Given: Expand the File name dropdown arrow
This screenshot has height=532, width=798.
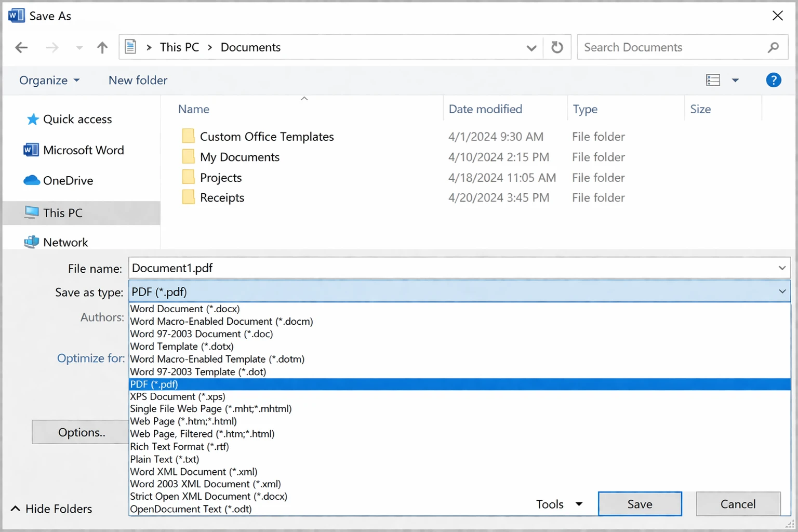Looking at the screenshot, I should click(782, 268).
